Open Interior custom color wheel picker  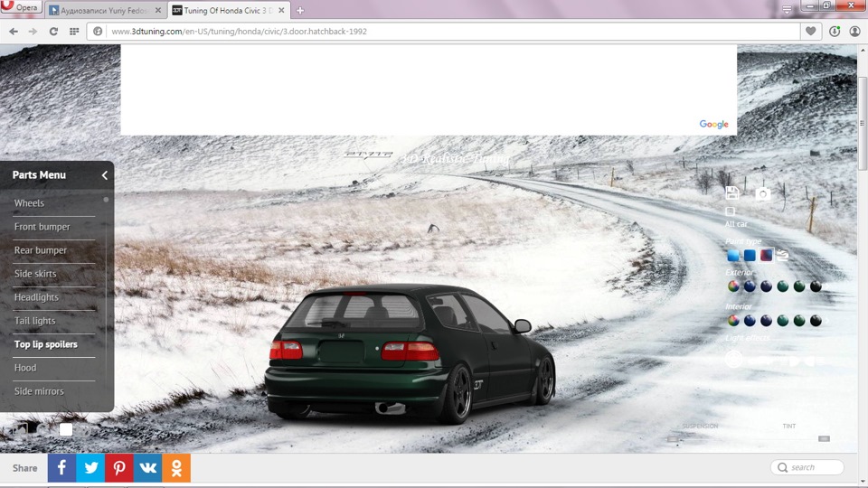733,320
